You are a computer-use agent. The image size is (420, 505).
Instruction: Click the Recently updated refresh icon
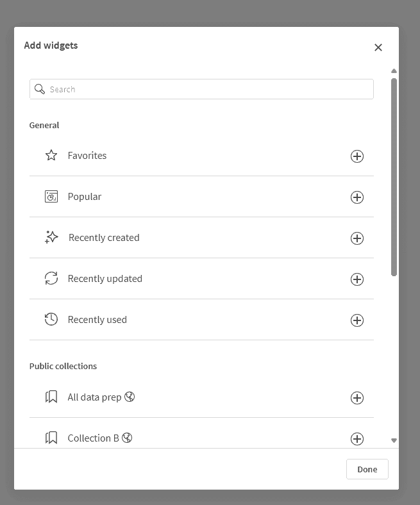coord(51,279)
